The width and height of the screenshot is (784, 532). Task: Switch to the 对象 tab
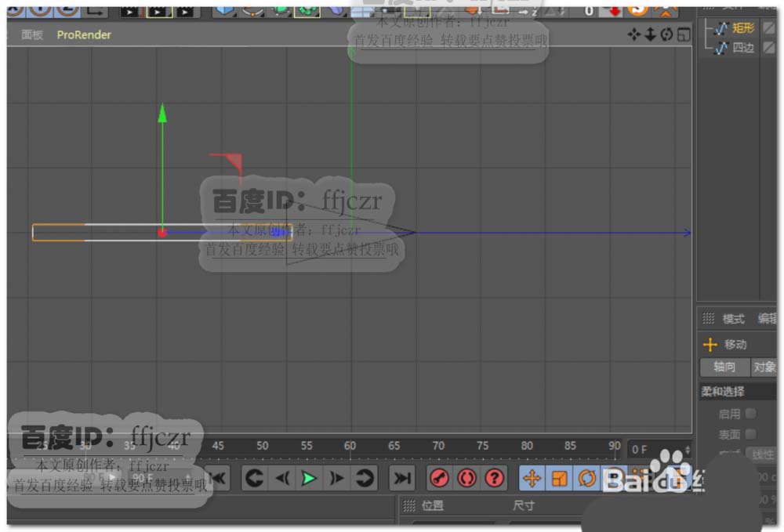(764, 367)
